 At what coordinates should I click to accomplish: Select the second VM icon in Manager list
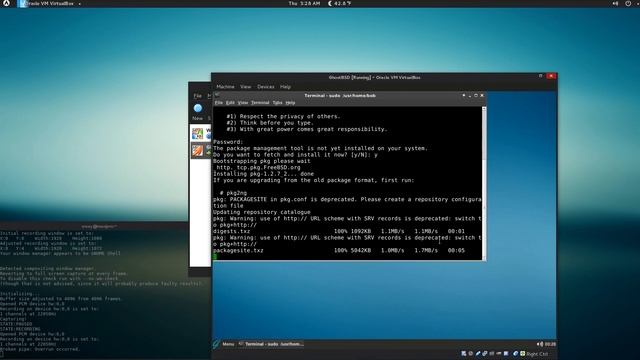[198, 150]
